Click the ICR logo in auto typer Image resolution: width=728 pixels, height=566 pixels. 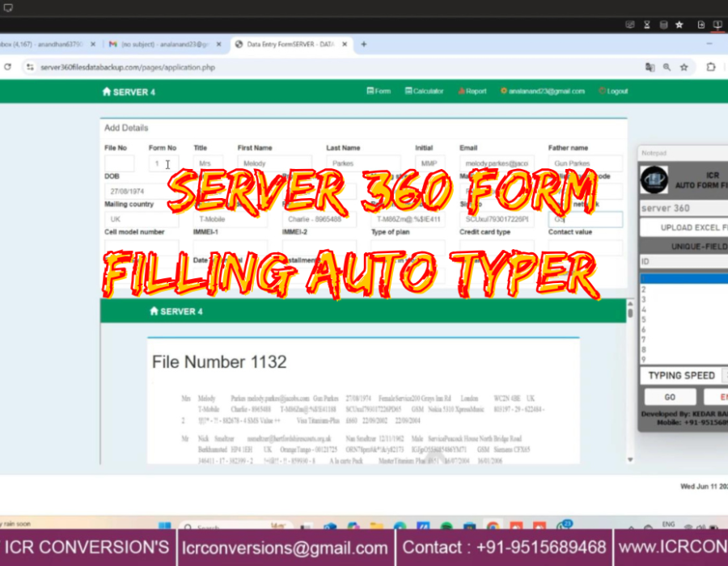(x=654, y=180)
